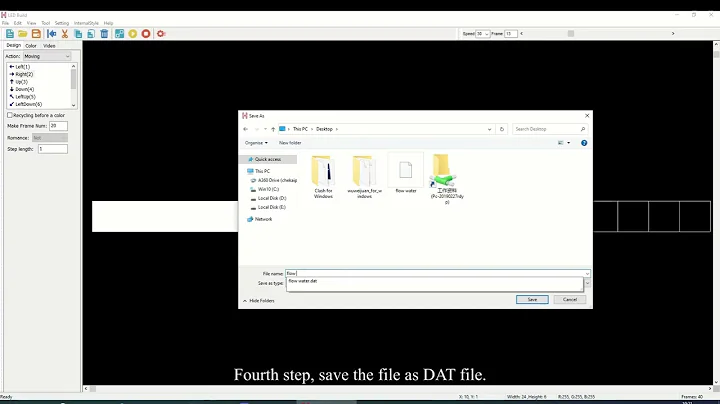Click the File name input field
Viewport: 720px width, 404px height.
point(435,274)
